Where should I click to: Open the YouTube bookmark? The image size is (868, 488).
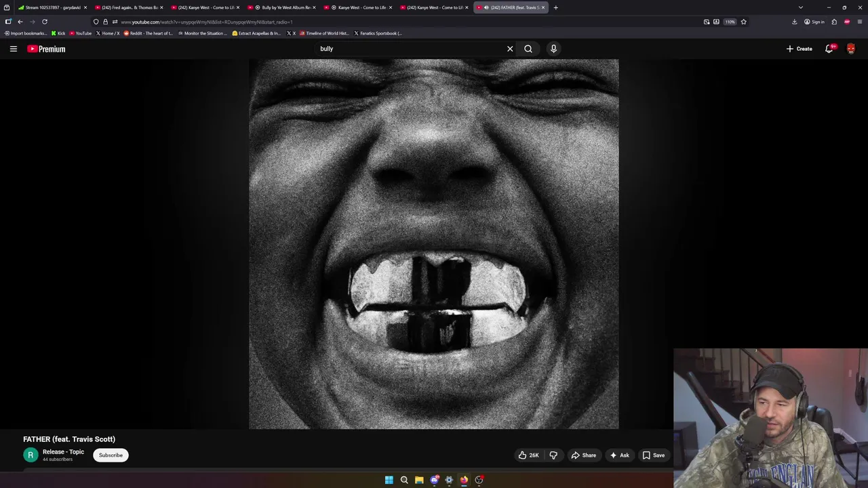pyautogui.click(x=81, y=33)
